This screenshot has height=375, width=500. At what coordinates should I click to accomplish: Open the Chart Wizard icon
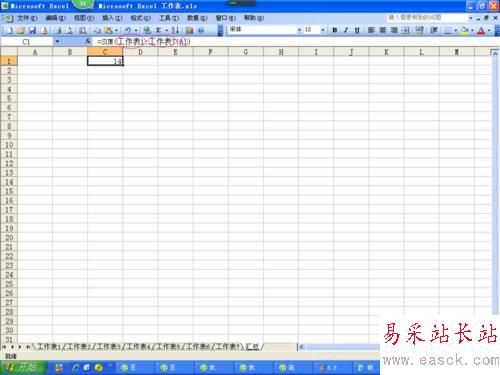click(x=190, y=30)
